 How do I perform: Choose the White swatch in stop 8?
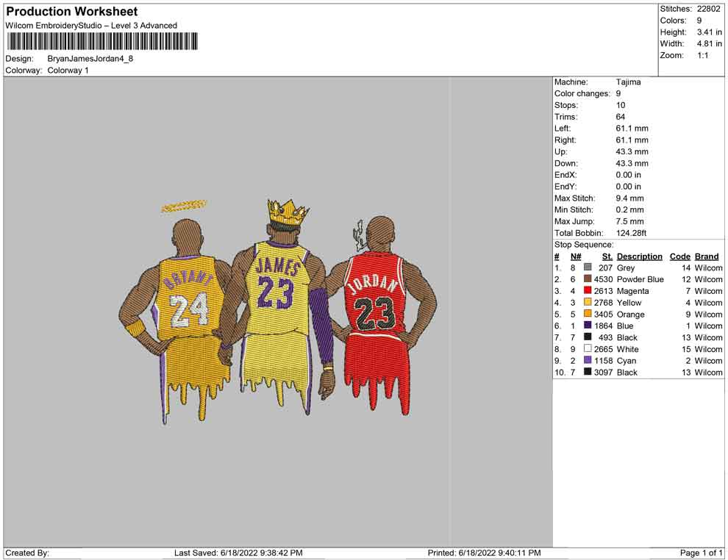point(588,348)
